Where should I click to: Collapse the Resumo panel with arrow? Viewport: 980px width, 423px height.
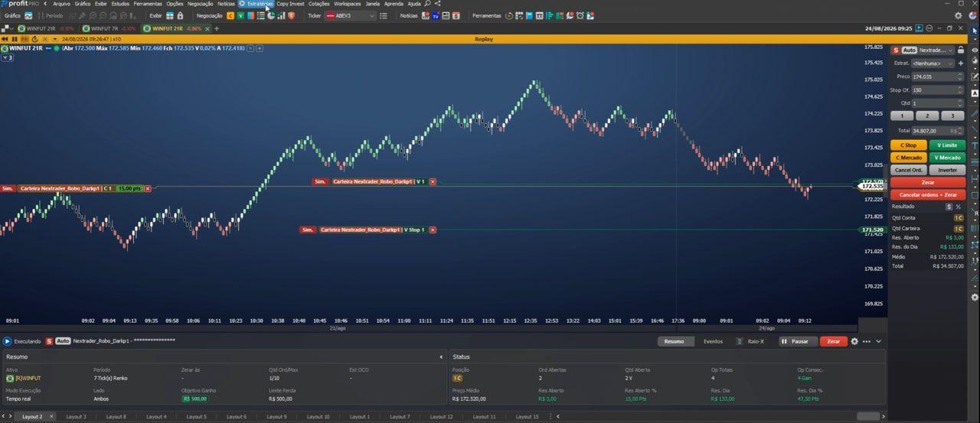pos(441,356)
